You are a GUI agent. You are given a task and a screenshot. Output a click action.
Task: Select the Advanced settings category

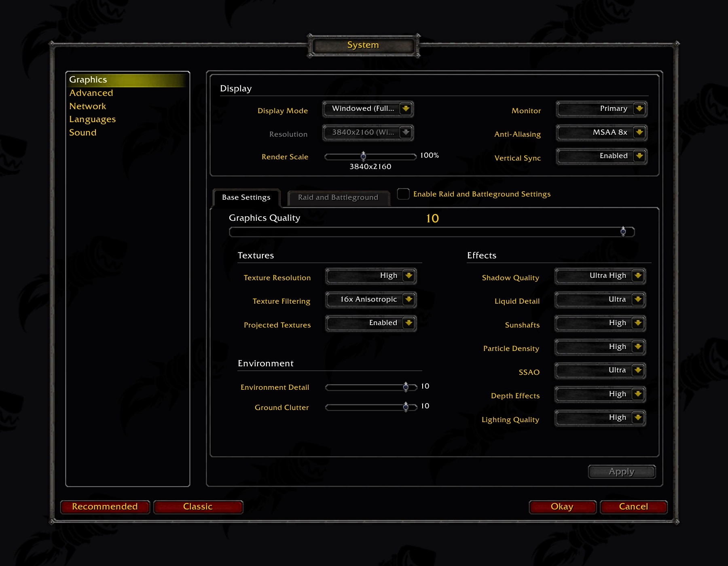[x=91, y=93]
